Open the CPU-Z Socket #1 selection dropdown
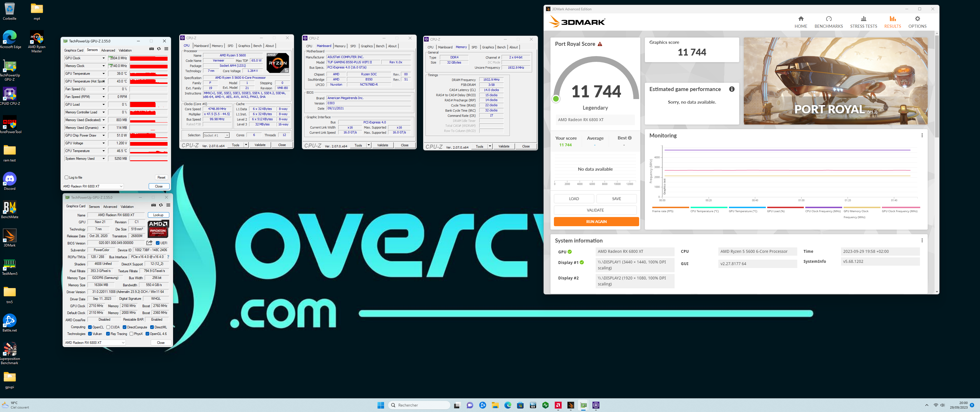 click(216, 135)
